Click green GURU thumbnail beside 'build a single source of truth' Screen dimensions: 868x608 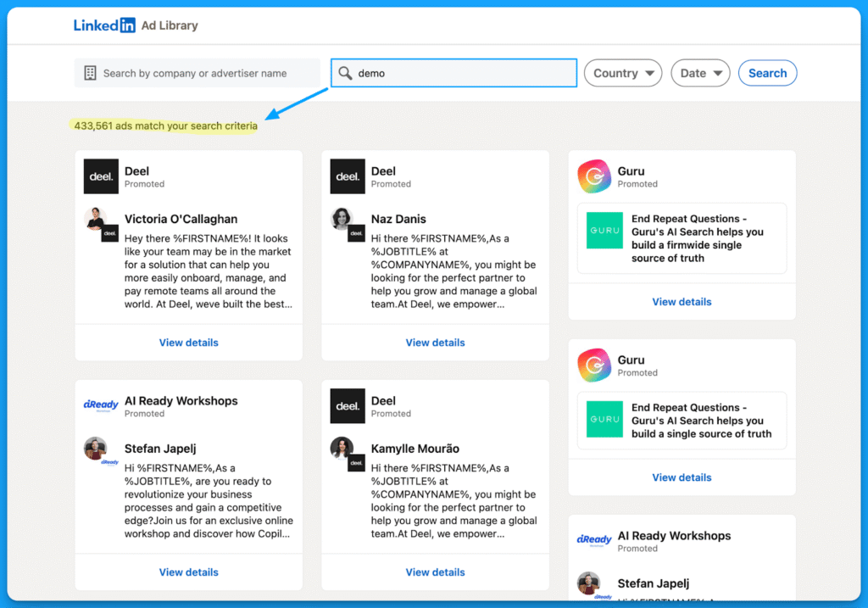click(604, 419)
